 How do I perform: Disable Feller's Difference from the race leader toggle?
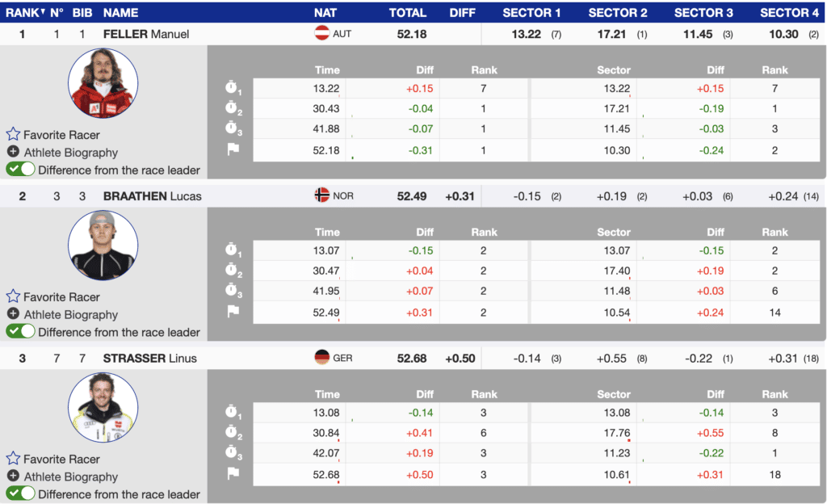(21, 170)
